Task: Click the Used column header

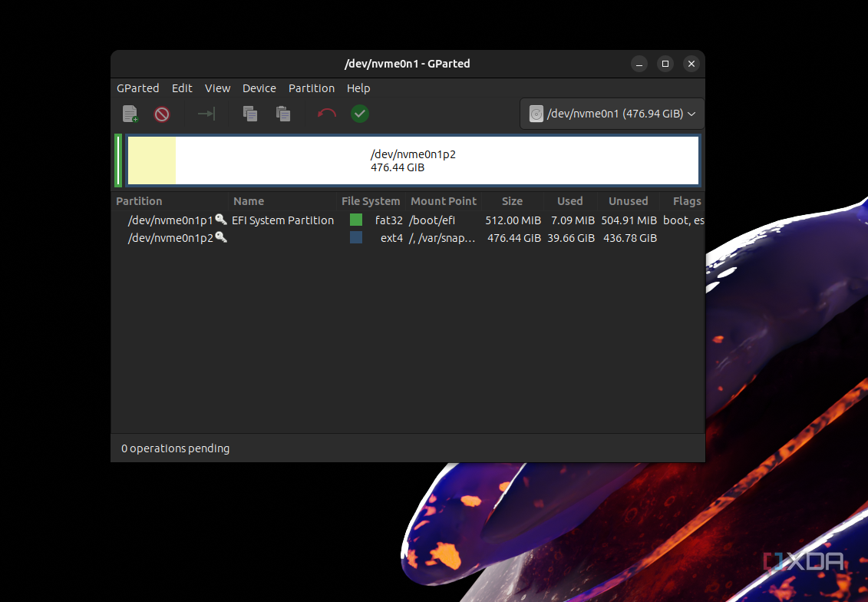Action: click(x=569, y=201)
